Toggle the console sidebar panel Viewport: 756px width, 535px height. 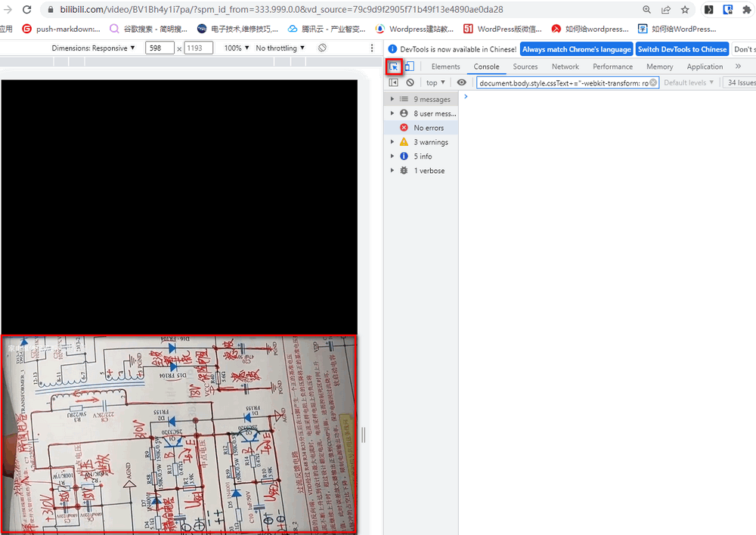[x=393, y=82]
